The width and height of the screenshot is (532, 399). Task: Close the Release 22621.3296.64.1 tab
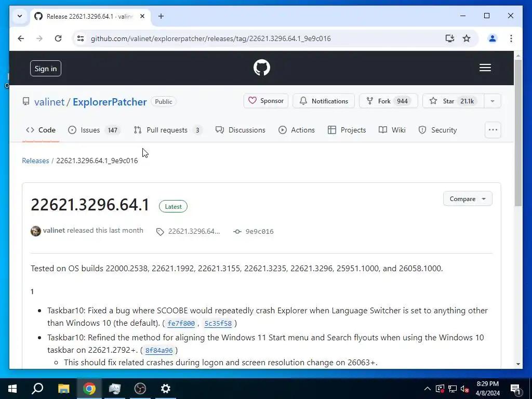pos(142,16)
